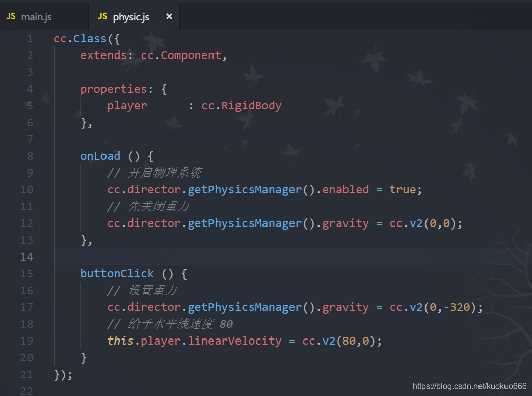Click the 'buttonClick' function name
Image resolution: width=532 pixels, height=396 pixels.
coord(117,274)
